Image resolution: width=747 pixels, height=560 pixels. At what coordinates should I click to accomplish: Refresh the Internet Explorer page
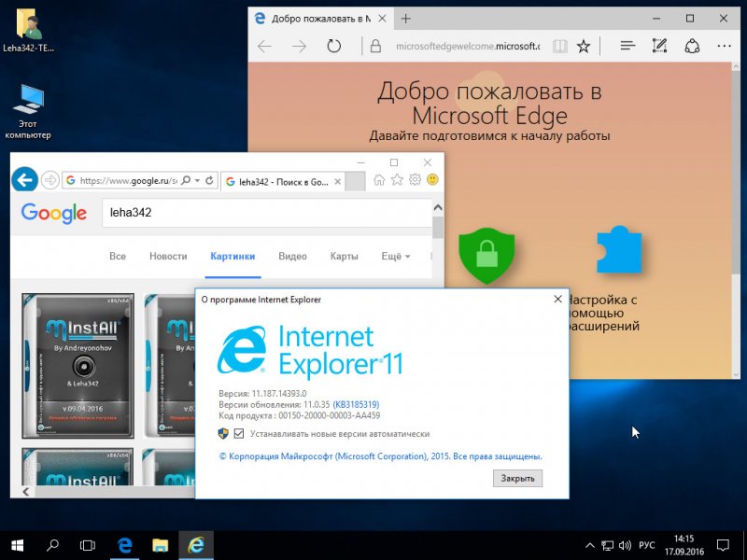pyautogui.click(x=209, y=180)
